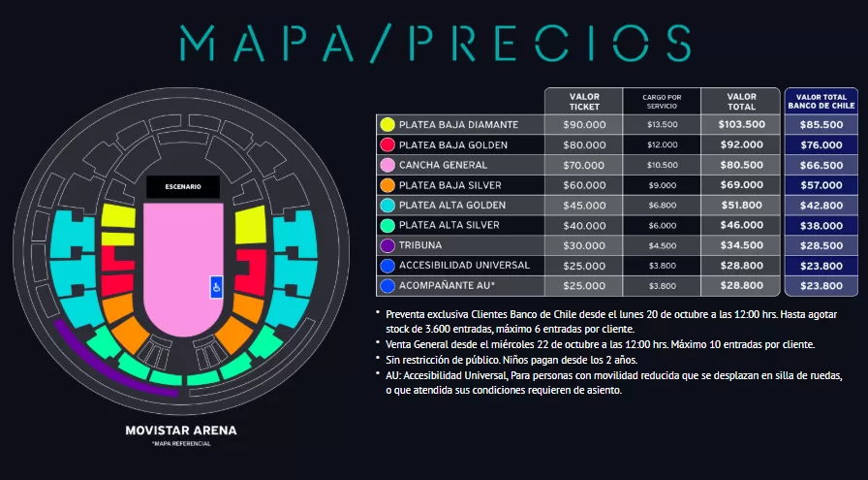
Task: Click the cyan Platea Alta Golden legend circle
Action: point(387,206)
